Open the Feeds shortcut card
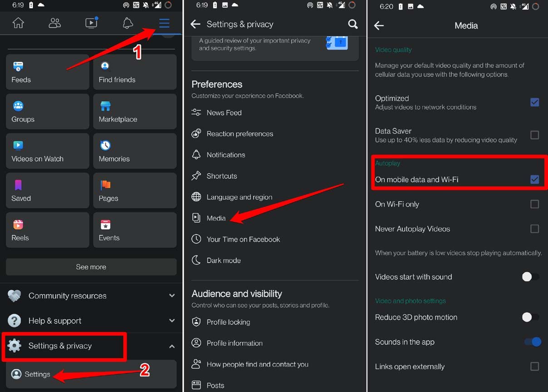 pos(48,72)
